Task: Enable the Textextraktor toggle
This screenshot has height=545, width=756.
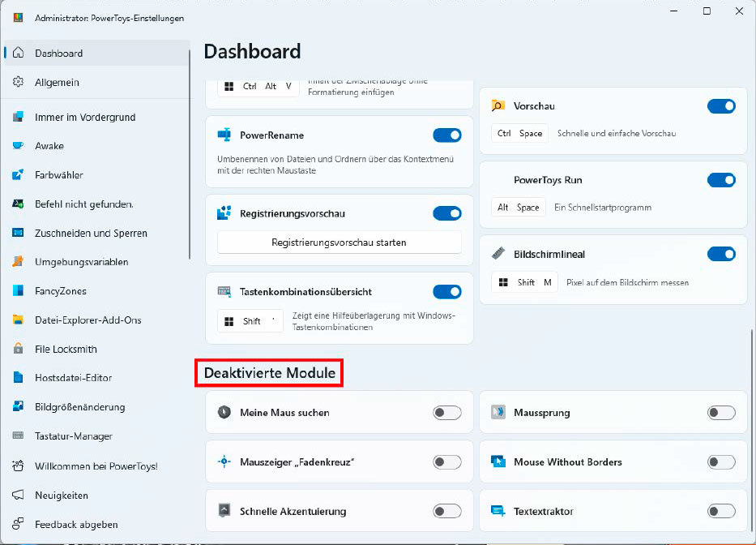Action: [x=721, y=511]
